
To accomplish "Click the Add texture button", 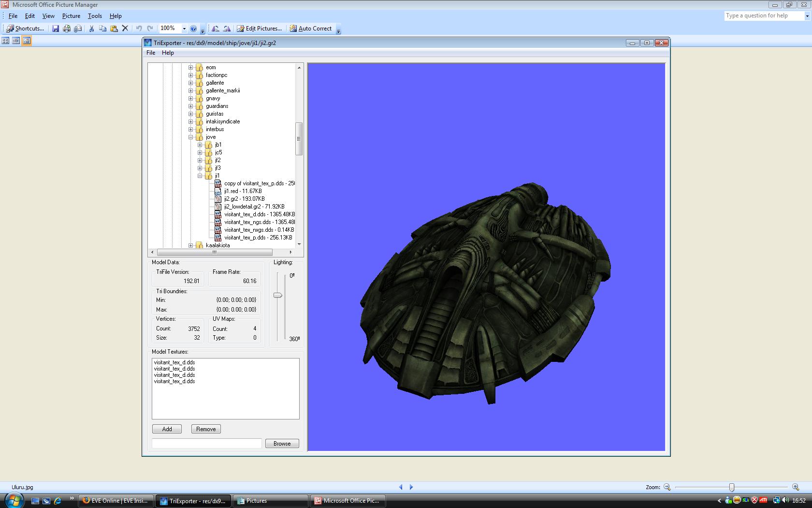I will click(x=167, y=429).
